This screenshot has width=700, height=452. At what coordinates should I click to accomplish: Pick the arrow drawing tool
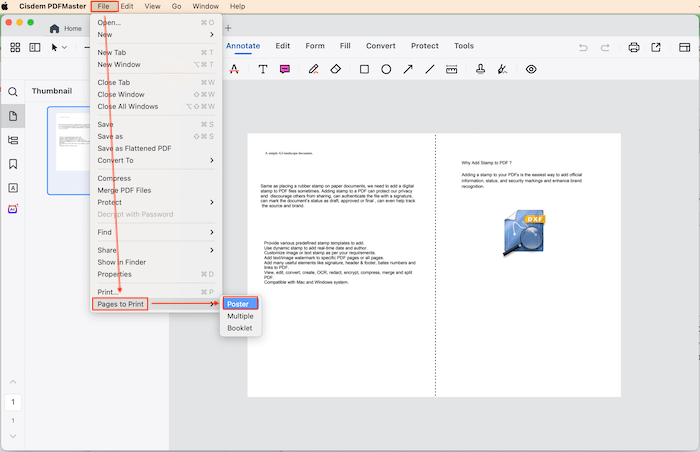[408, 70]
